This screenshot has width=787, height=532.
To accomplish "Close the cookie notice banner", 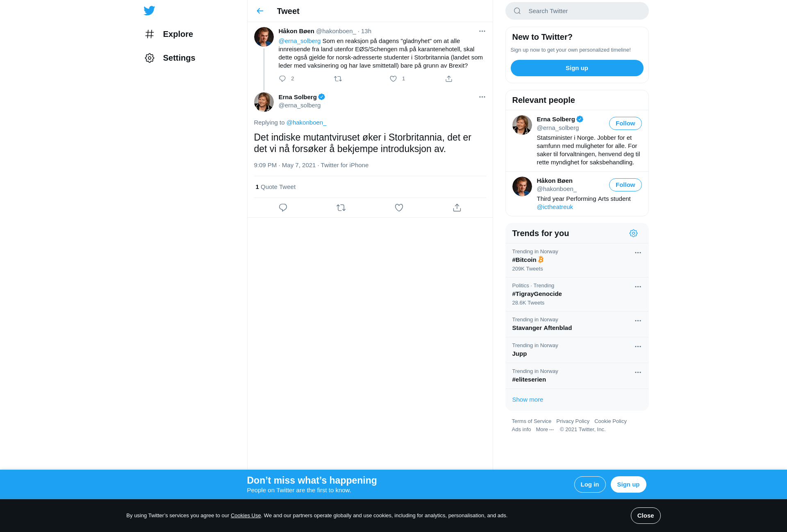I will tap(645, 516).
